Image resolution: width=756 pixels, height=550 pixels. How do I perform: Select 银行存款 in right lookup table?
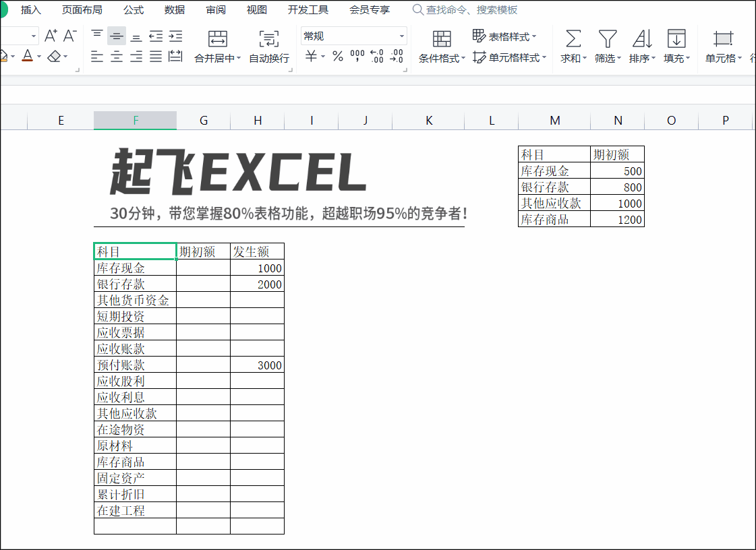(554, 187)
